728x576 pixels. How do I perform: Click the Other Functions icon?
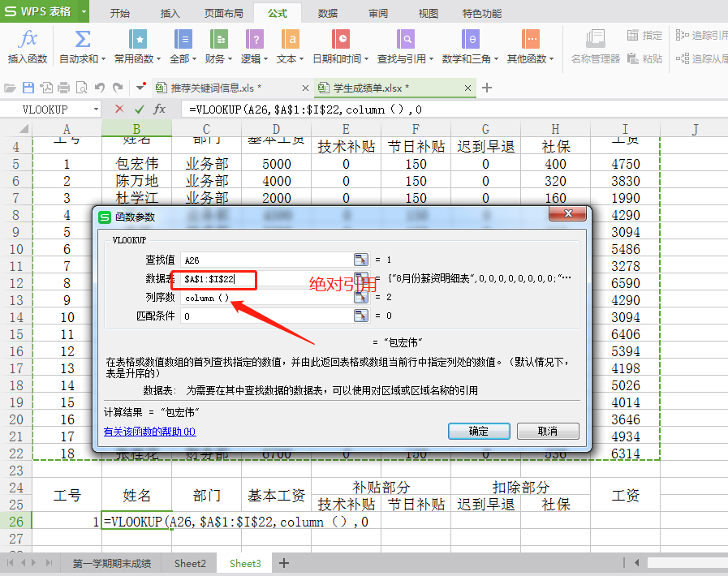pos(530,39)
